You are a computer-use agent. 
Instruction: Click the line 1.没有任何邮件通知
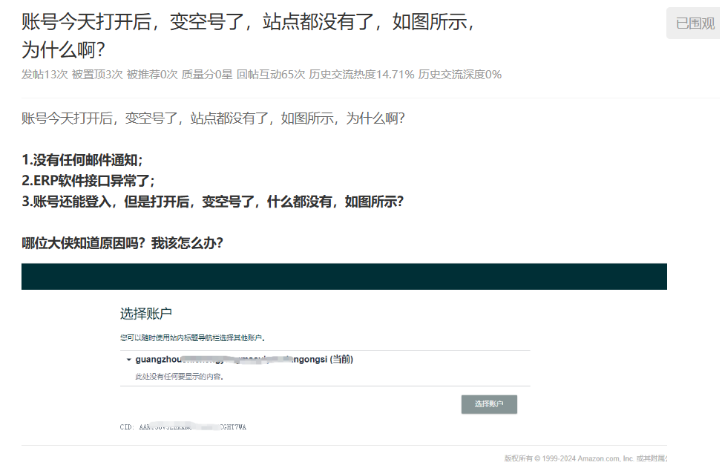pyautogui.click(x=82, y=160)
